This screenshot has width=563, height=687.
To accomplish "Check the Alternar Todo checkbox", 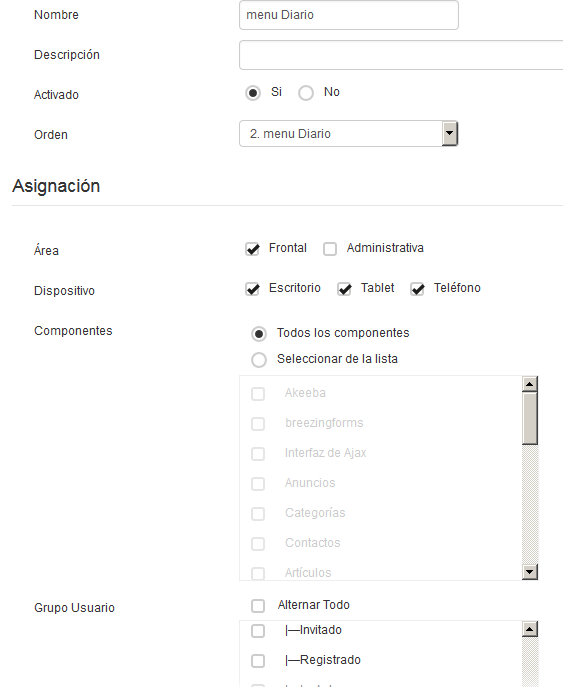I will [258, 606].
